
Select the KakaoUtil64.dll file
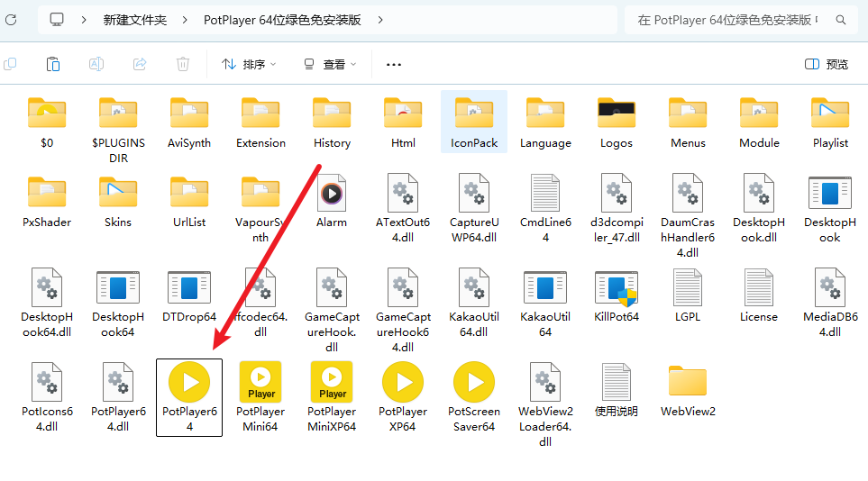[474, 304]
